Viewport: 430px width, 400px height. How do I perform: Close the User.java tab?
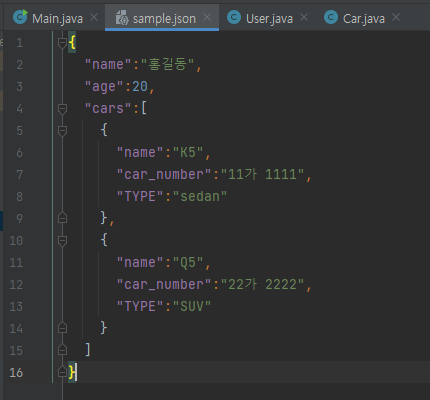point(304,17)
